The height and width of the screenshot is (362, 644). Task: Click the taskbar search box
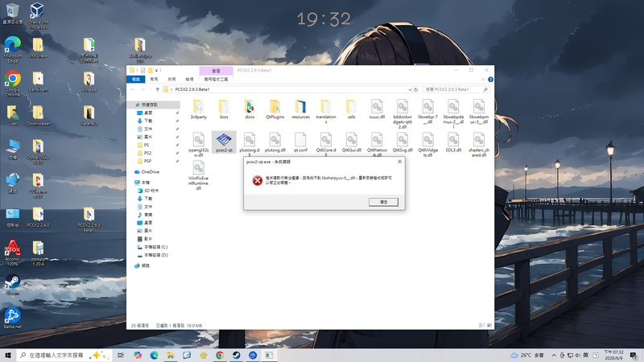tap(64, 356)
